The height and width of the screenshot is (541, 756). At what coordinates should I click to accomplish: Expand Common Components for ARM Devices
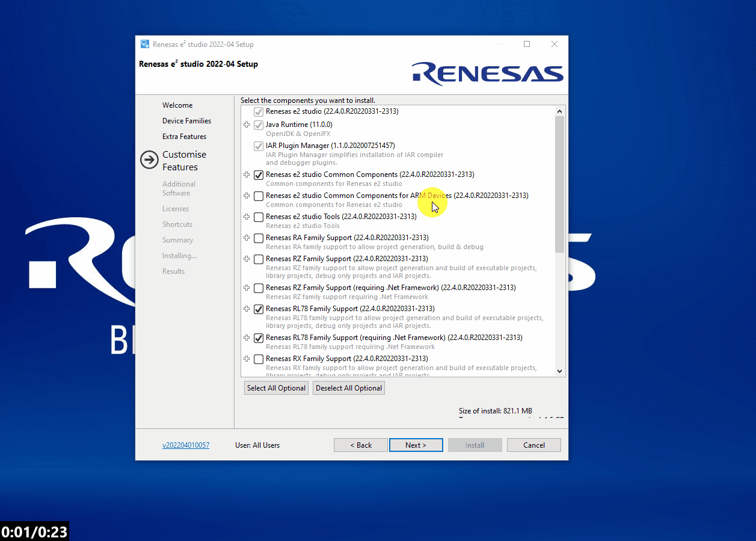(247, 196)
